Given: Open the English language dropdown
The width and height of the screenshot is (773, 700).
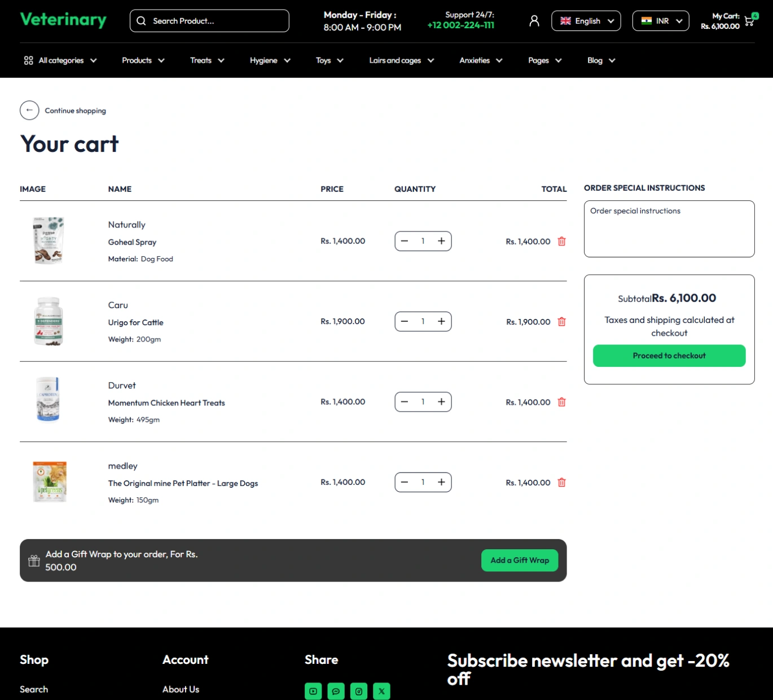Looking at the screenshot, I should coord(586,21).
